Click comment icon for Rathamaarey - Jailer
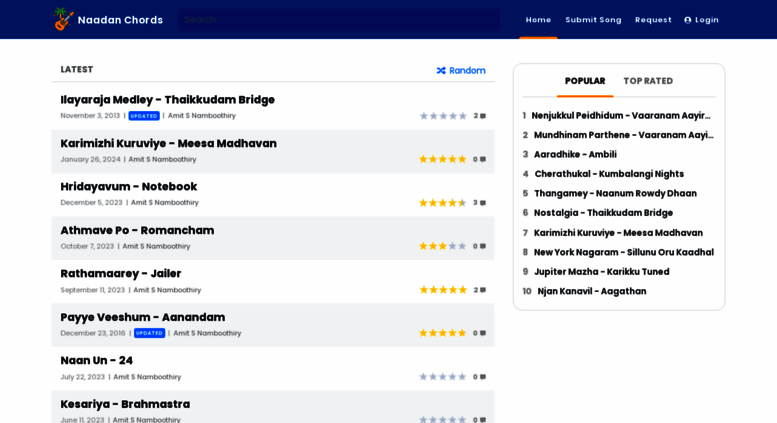Viewport: 777px width, 423px height. tap(483, 290)
